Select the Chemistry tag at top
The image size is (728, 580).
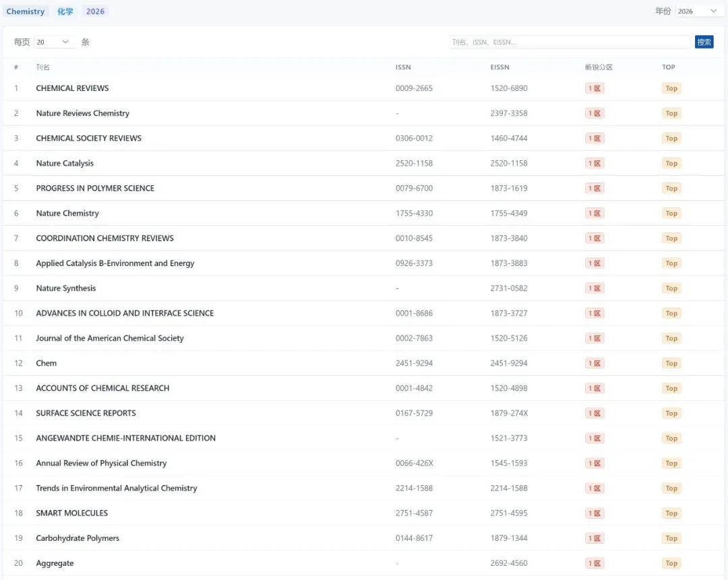tap(26, 11)
